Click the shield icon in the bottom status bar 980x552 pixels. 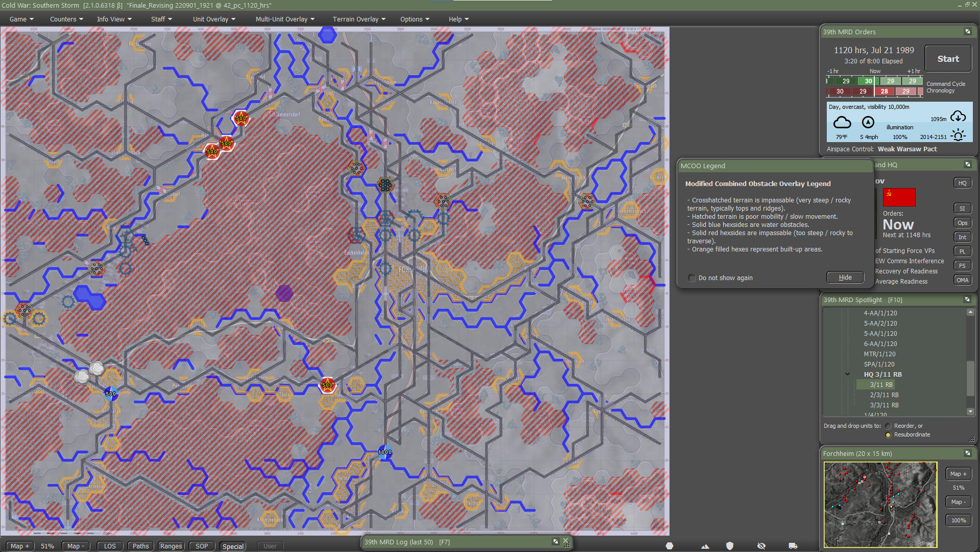click(730, 545)
